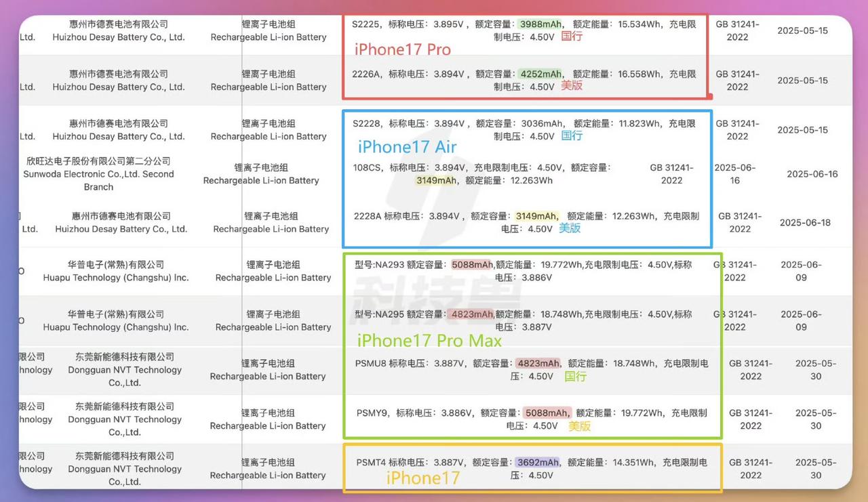Click the S2225 model number
Screen dimensions: 868x502
366,24
